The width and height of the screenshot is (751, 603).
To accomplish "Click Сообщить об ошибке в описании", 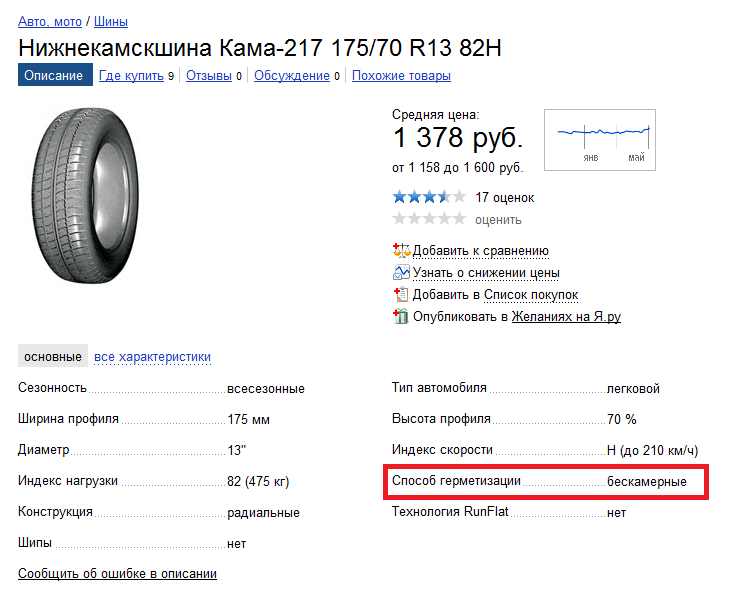I will 117,574.
